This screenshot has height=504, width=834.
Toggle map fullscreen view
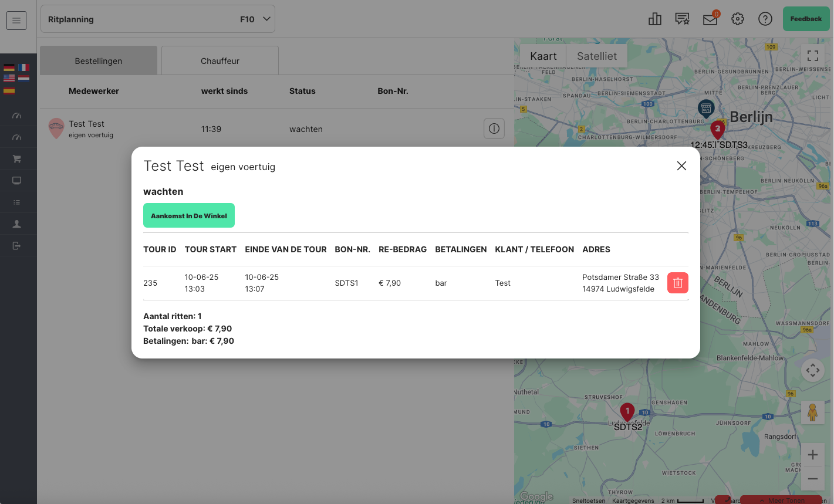pyautogui.click(x=813, y=56)
